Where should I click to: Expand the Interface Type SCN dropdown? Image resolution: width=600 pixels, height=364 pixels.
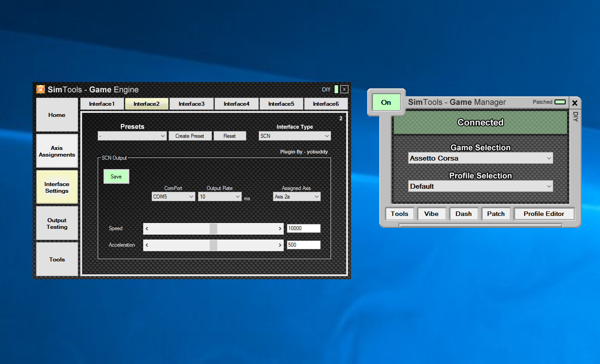pos(295,136)
